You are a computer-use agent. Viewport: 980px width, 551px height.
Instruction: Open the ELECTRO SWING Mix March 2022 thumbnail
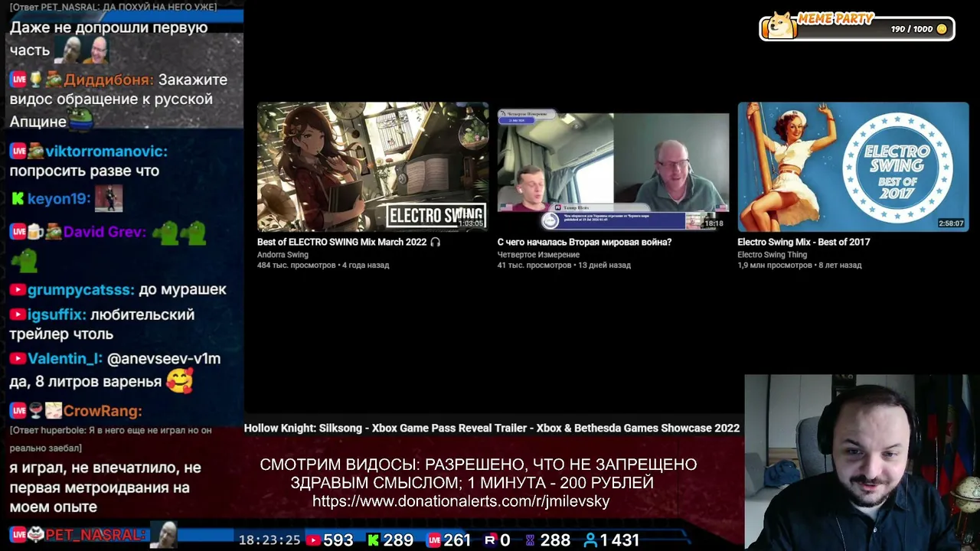tap(373, 167)
